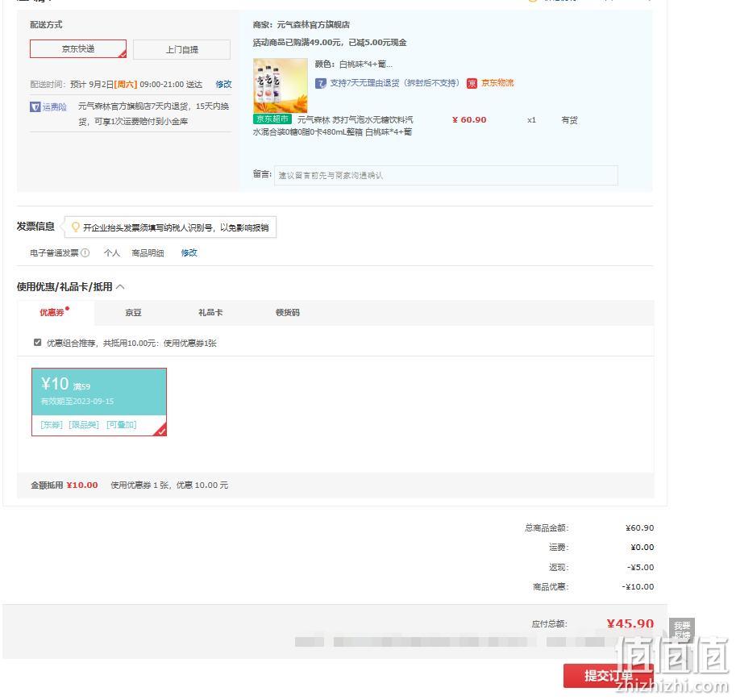The image size is (736, 700).
Task: Click the 有货 stock status text
Action: coord(569,120)
